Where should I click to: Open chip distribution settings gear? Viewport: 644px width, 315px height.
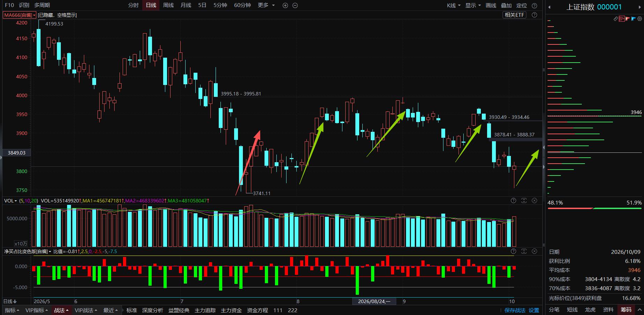click(639, 19)
